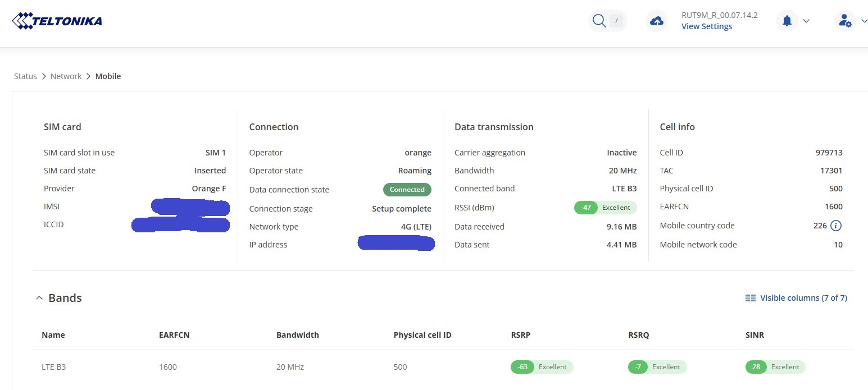Click the SIM card section title
The image size is (868, 390).
[62, 127]
